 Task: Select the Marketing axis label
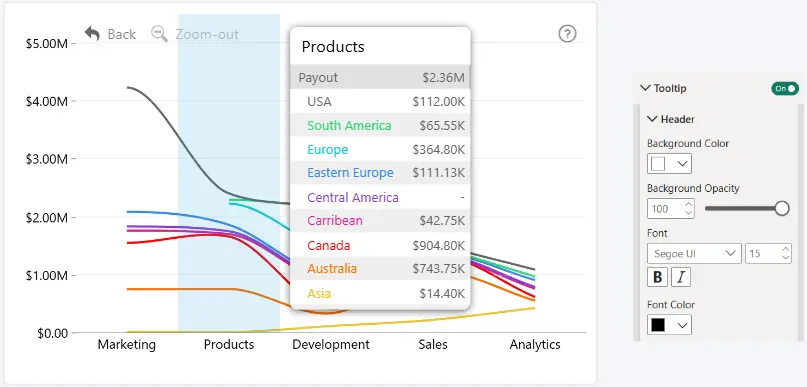(x=127, y=344)
